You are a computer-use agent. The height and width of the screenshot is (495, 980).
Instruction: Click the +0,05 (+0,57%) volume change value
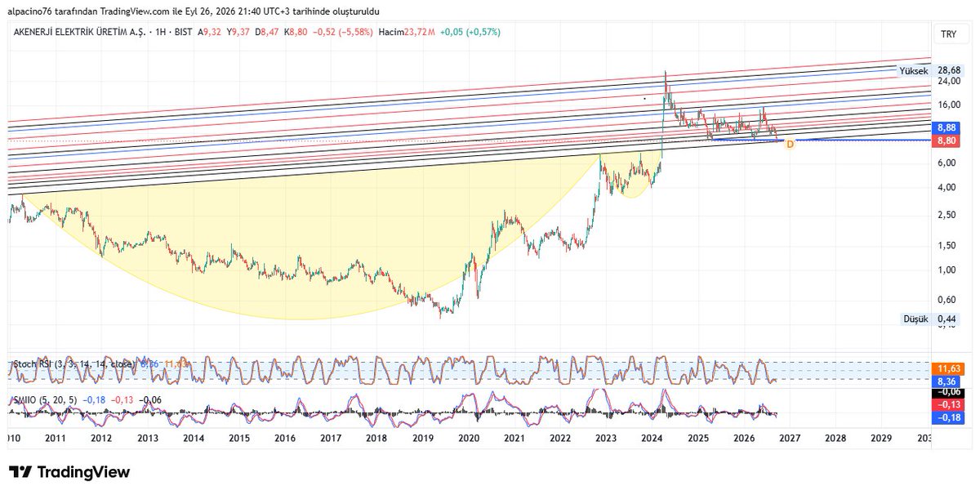(x=470, y=32)
